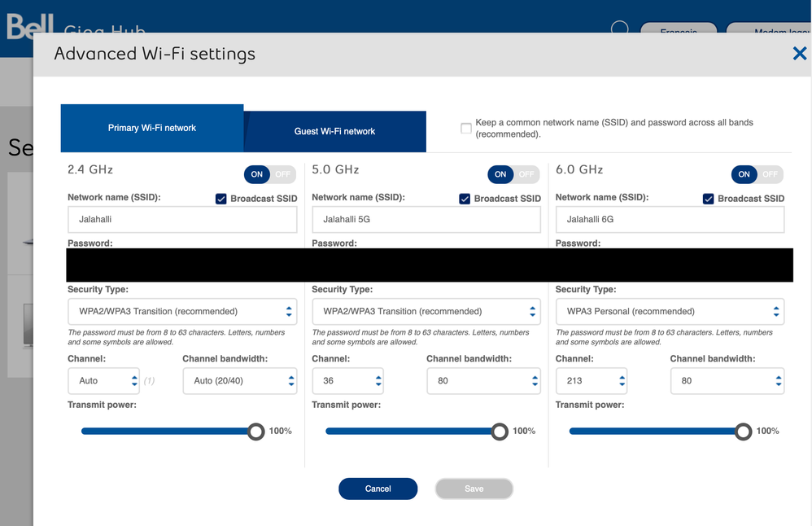Image resolution: width=812 pixels, height=526 pixels.
Task: Change the 5.0 GHz channel from 36
Action: [347, 380]
